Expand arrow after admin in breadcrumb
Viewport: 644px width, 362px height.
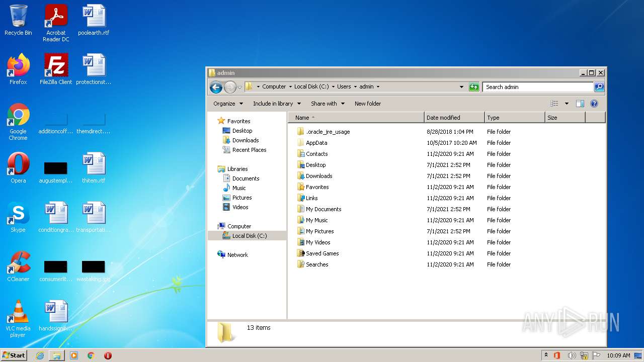tap(378, 87)
